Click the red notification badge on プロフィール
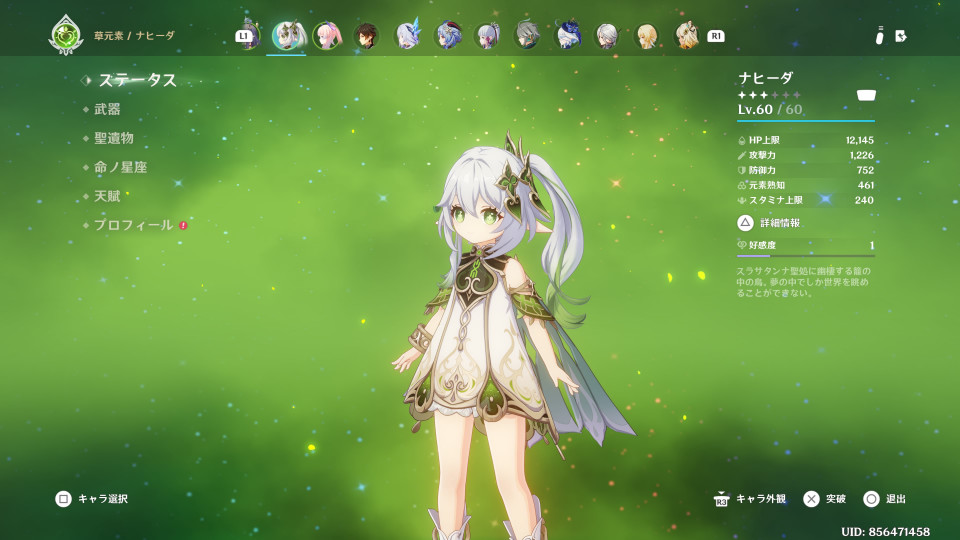 pyautogui.click(x=183, y=225)
